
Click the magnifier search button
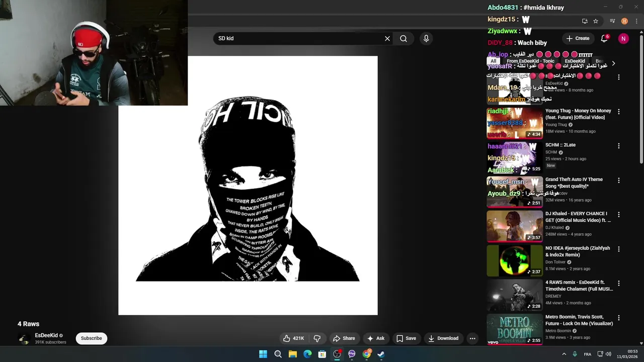(404, 38)
